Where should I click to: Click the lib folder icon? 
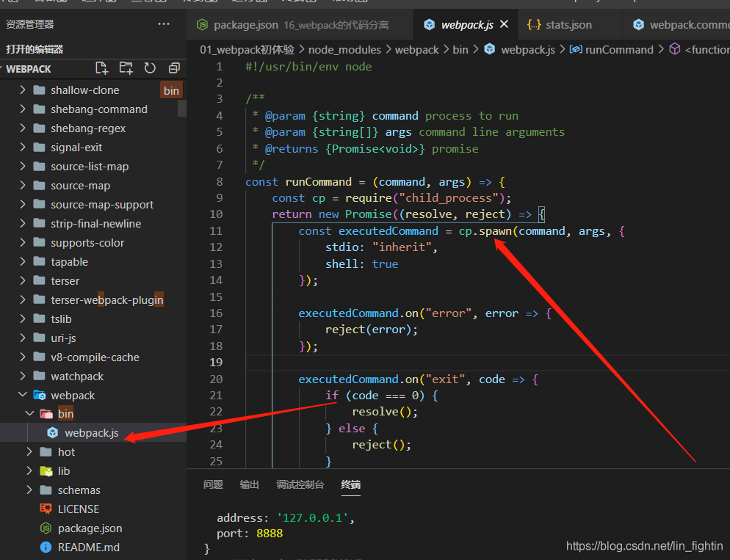[46, 471]
